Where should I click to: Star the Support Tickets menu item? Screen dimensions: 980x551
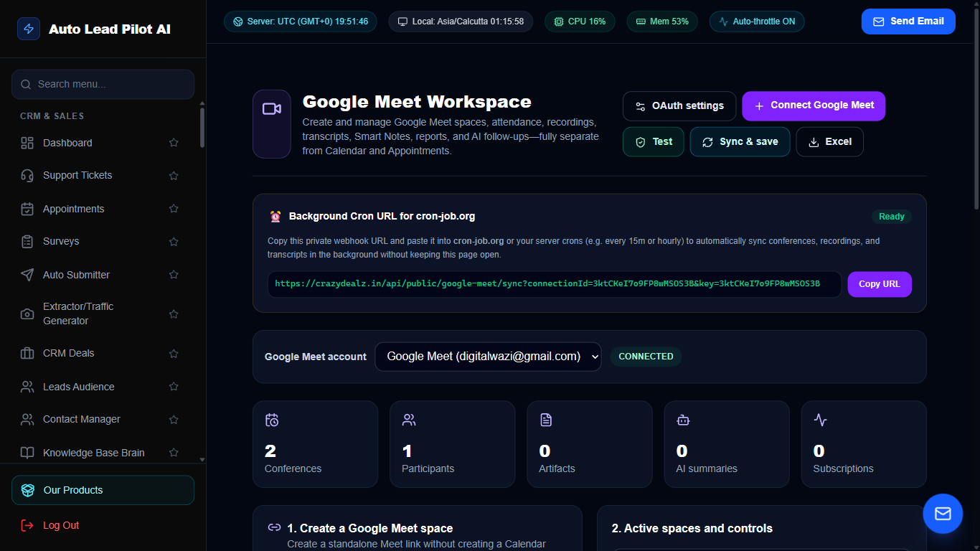click(174, 176)
